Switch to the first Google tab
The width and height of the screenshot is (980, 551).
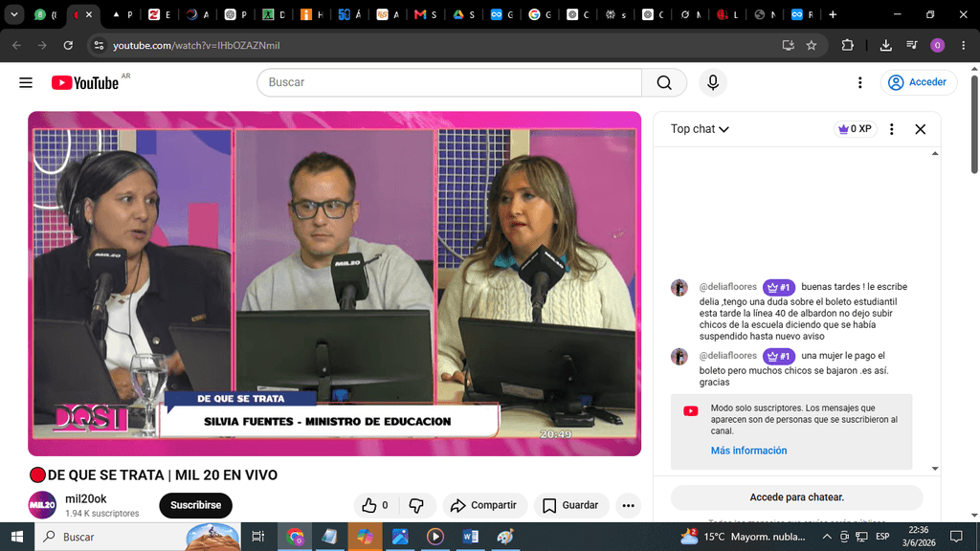[x=540, y=14]
